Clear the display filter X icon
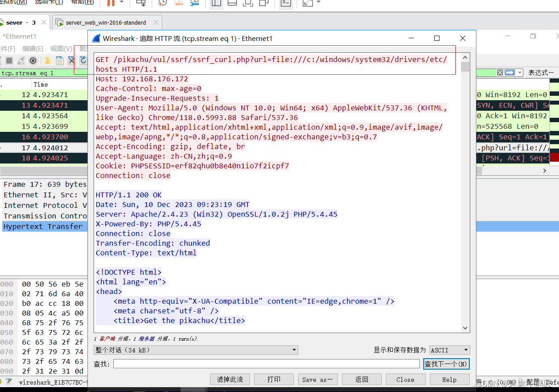559x392 pixels. click(x=500, y=73)
